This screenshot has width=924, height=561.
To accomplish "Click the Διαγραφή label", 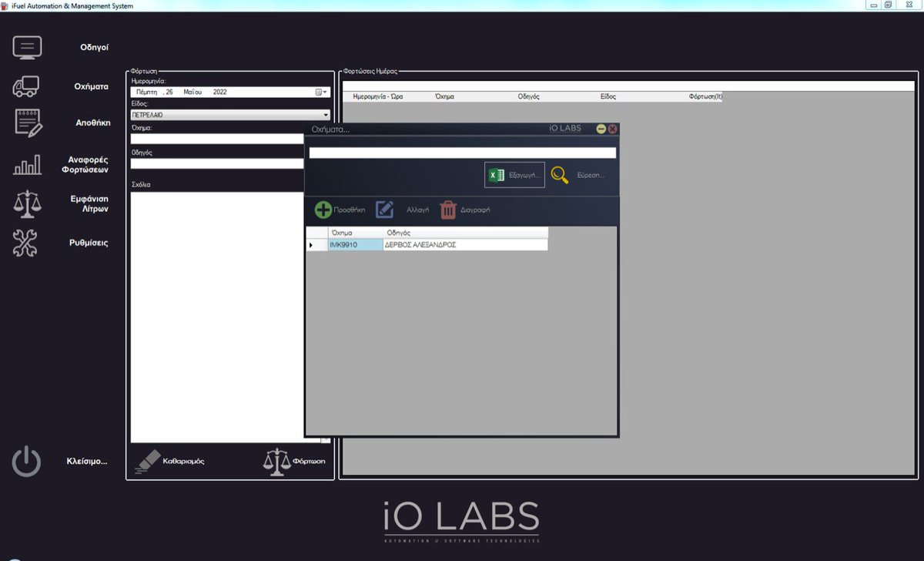I will click(476, 210).
